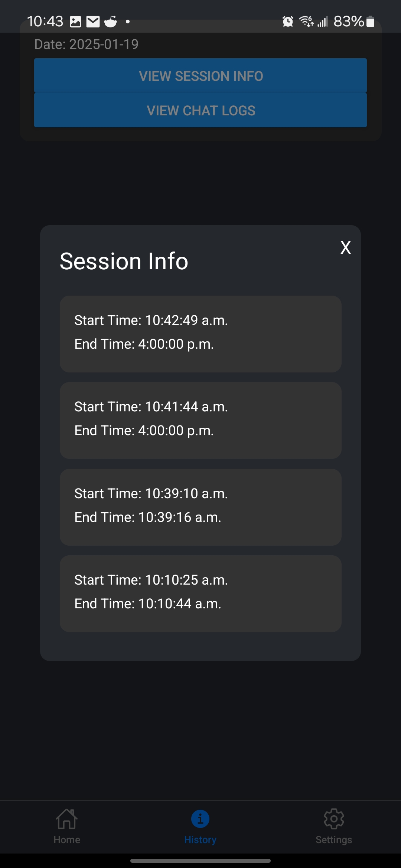The image size is (401, 868).
Task: Switch to the Home tab label
Action: coord(67,840)
